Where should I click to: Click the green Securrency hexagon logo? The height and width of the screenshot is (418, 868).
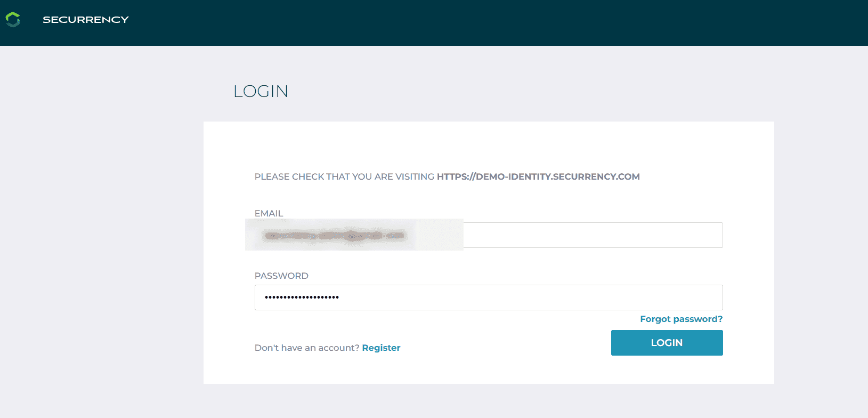(x=13, y=20)
